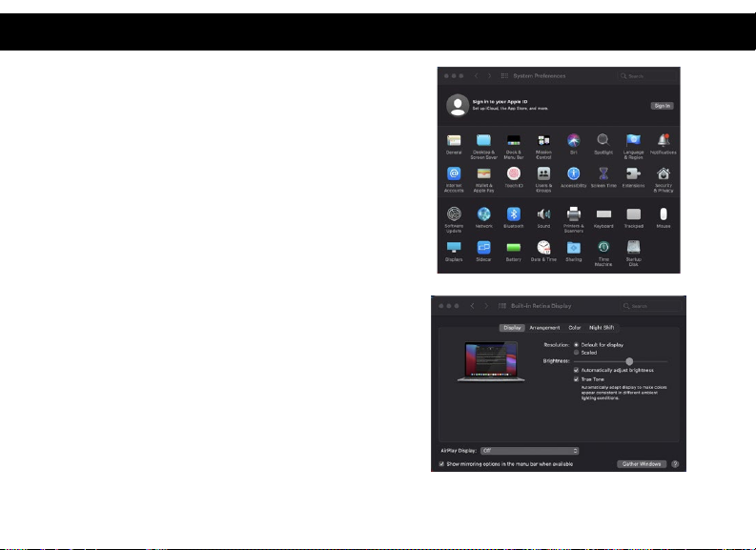This screenshot has height=550, width=756.
Task: Open Sidecar preferences
Action: 483,251
